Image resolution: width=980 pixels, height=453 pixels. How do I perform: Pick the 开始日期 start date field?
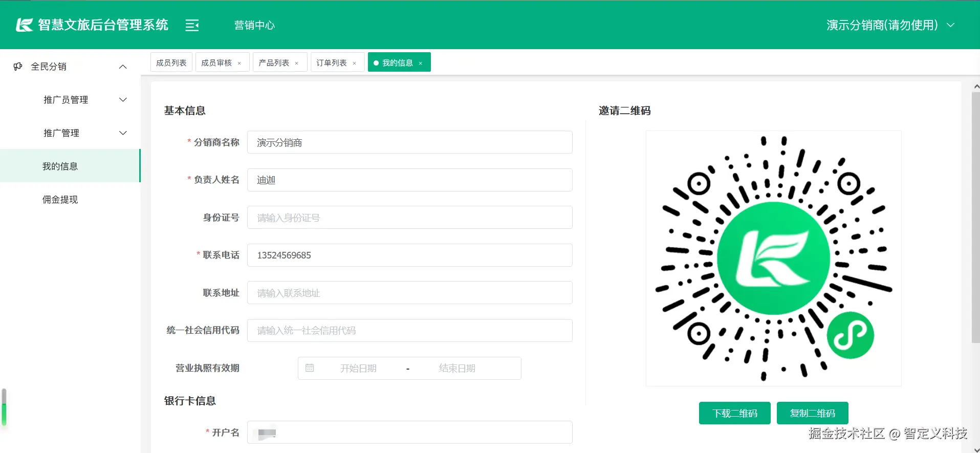(358, 368)
